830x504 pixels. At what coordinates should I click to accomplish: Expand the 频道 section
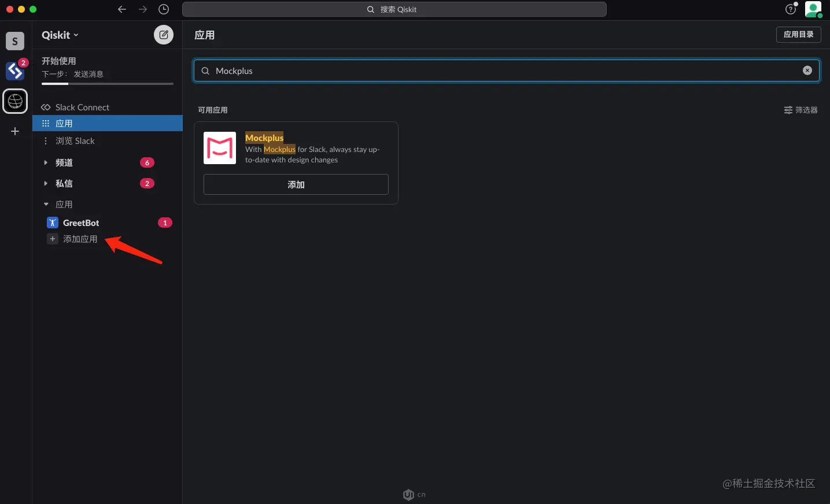(x=46, y=162)
